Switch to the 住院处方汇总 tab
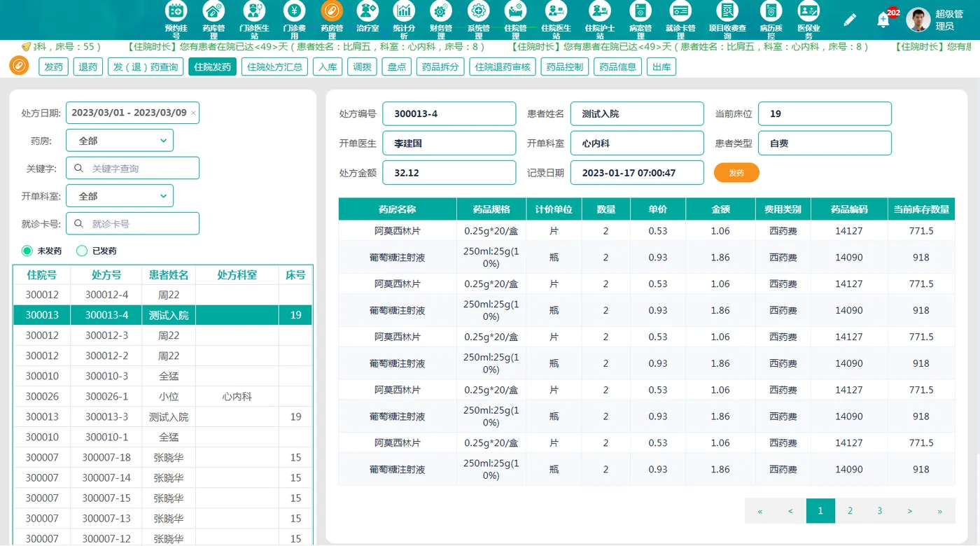 click(274, 67)
